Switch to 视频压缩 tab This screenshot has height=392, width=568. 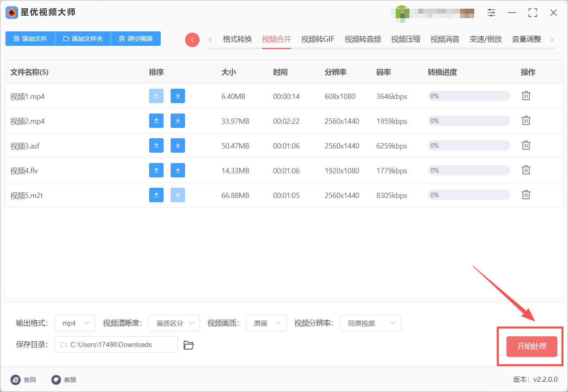[406, 39]
